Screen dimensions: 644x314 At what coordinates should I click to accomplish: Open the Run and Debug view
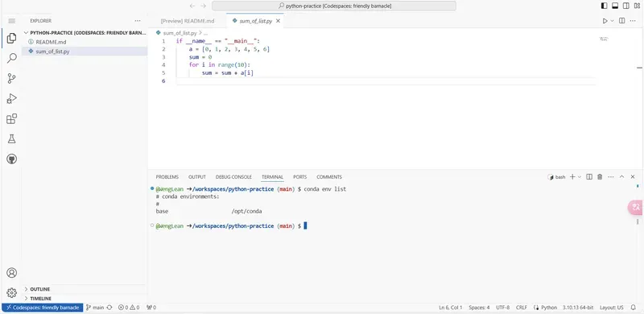11,98
